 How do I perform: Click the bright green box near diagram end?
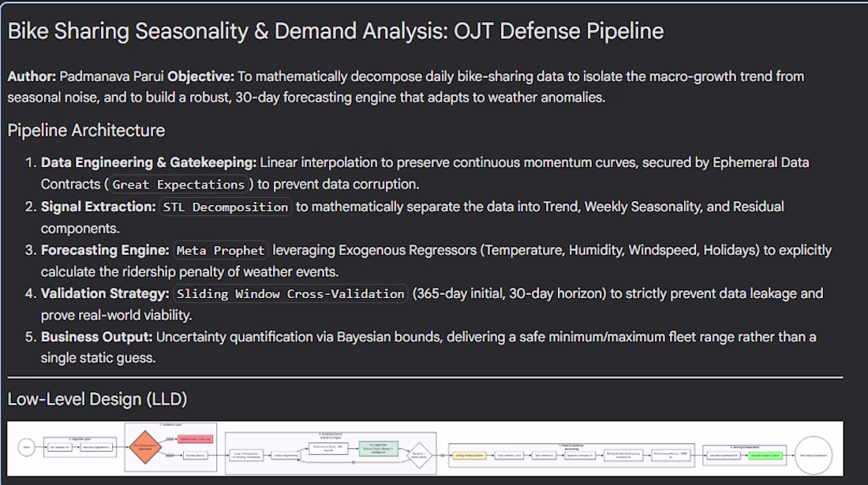pyautogui.click(x=765, y=455)
